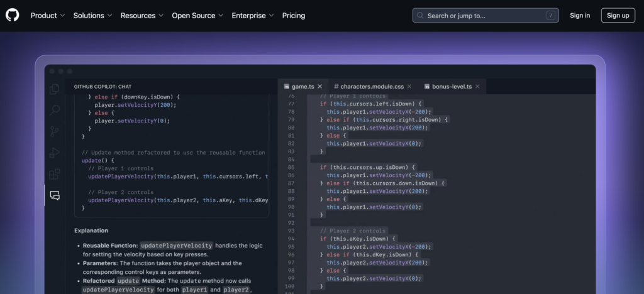The width and height of the screenshot is (644, 294).
Task: Switch to the characters.module.css tab
Action: pyautogui.click(x=369, y=86)
